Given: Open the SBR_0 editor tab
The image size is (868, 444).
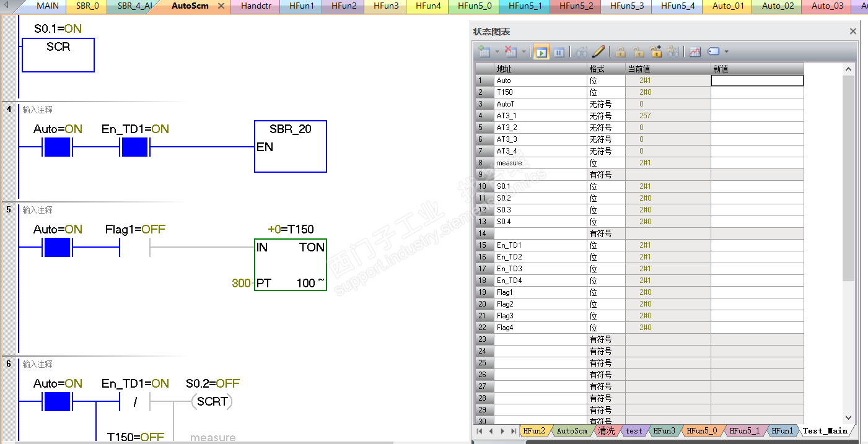Looking at the screenshot, I should [x=87, y=6].
